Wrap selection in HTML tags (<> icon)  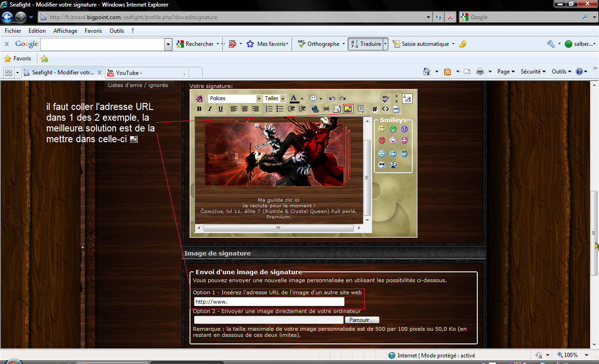[x=385, y=109]
